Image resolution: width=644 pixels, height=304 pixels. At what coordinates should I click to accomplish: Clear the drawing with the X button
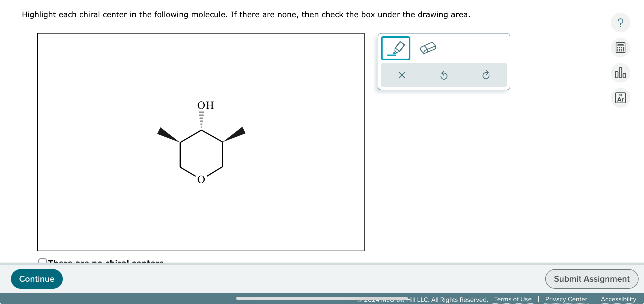click(x=401, y=75)
